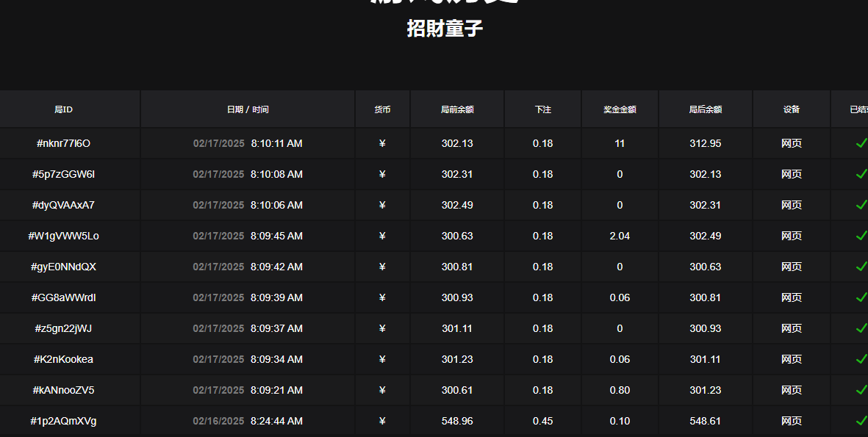Viewport: 868px width, 437px height.
Task: Click the green check on the #kANnooZV5 row
Action: tap(861, 390)
